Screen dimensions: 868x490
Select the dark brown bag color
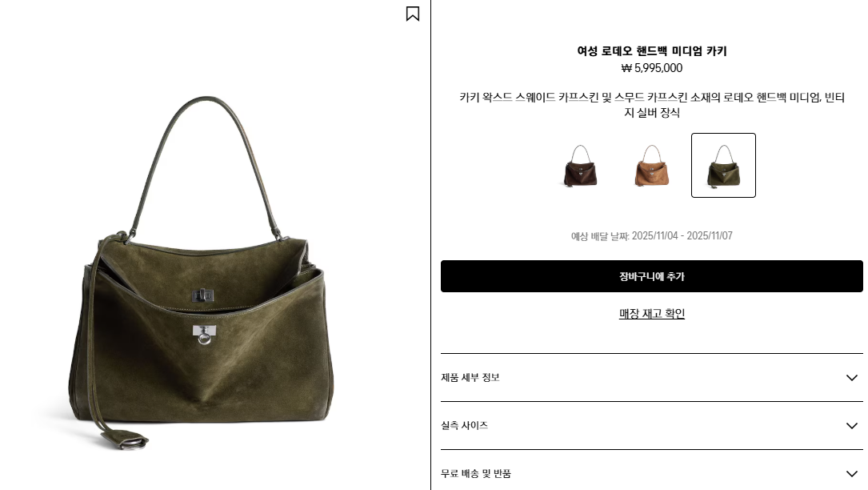[x=580, y=165]
